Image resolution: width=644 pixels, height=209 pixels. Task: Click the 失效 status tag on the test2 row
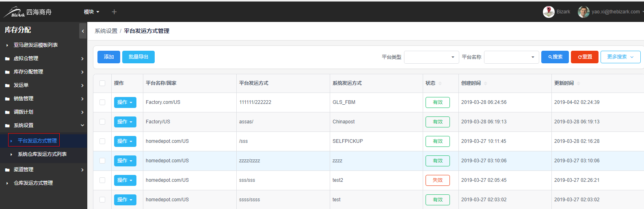coord(438,180)
